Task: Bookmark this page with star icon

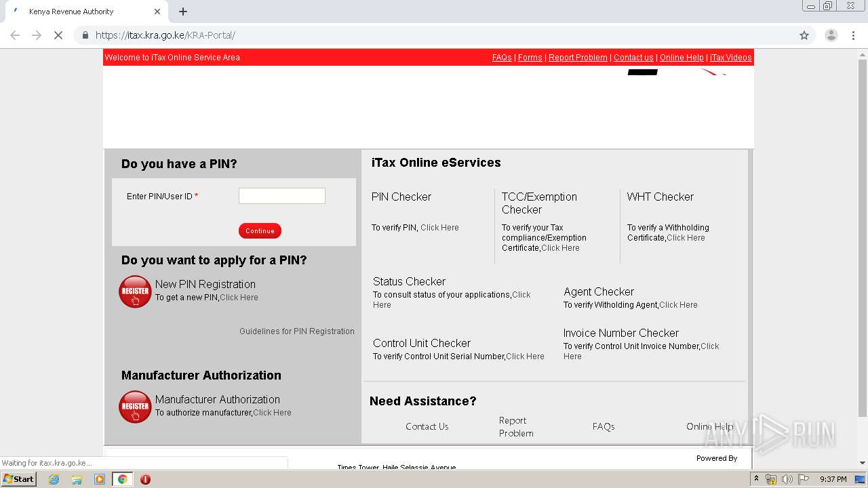Action: pyautogui.click(x=804, y=35)
